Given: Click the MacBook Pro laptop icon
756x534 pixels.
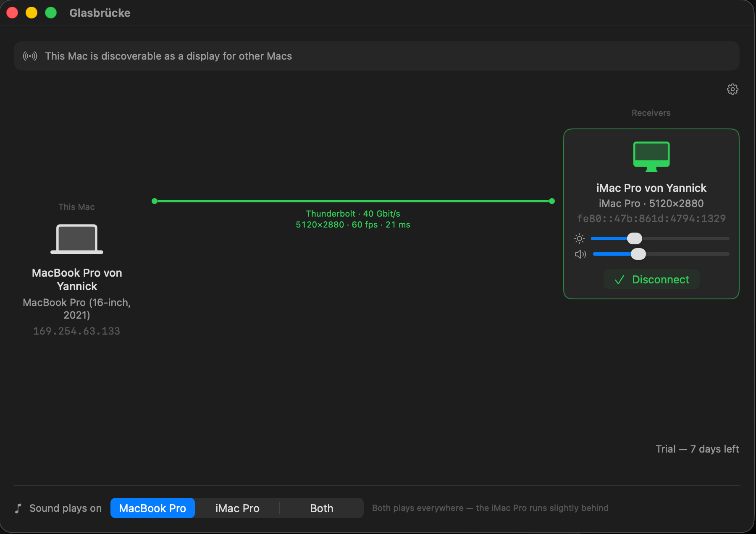Looking at the screenshot, I should pyautogui.click(x=77, y=239).
